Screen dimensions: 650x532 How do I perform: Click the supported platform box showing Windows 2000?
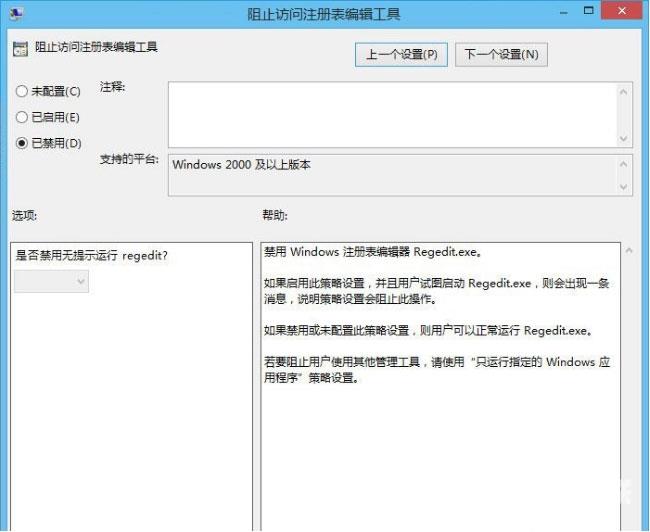tap(390, 174)
